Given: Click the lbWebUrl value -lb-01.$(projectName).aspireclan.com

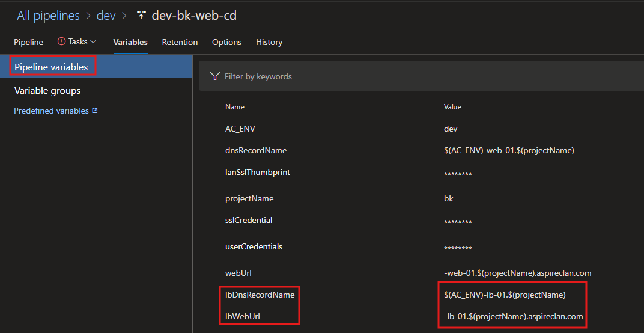Looking at the screenshot, I should [x=514, y=316].
